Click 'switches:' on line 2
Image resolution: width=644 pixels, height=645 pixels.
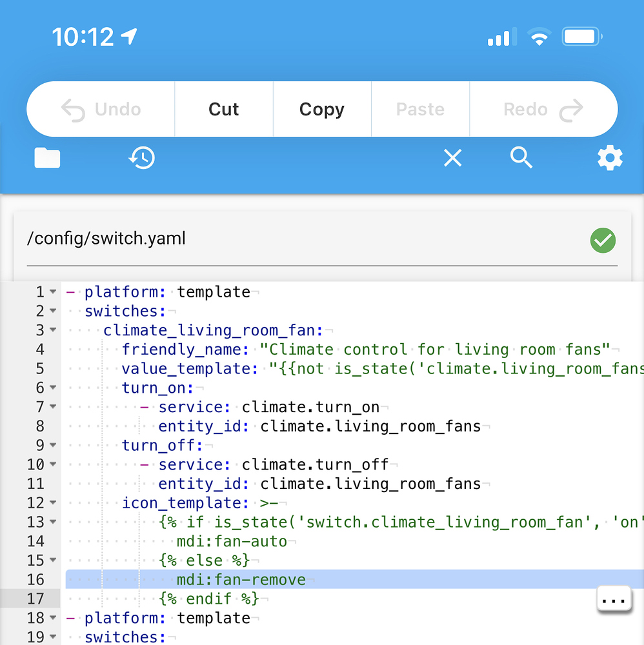125,312
